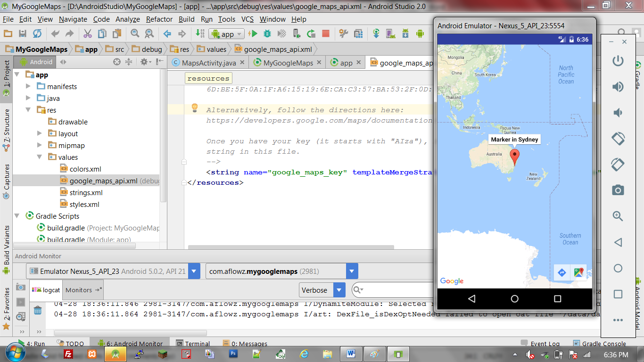
Task: Click the Make Project build icon
Action: point(199,33)
